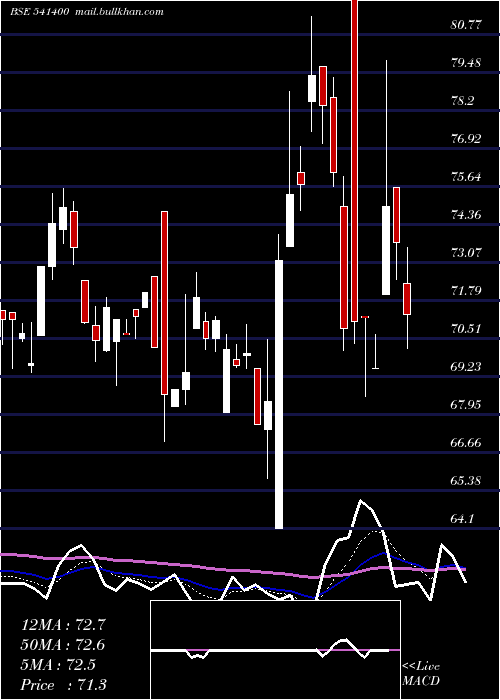The height and width of the screenshot is (700, 500).
Task: Click the 74.36 price axis label
Action: point(466,215)
